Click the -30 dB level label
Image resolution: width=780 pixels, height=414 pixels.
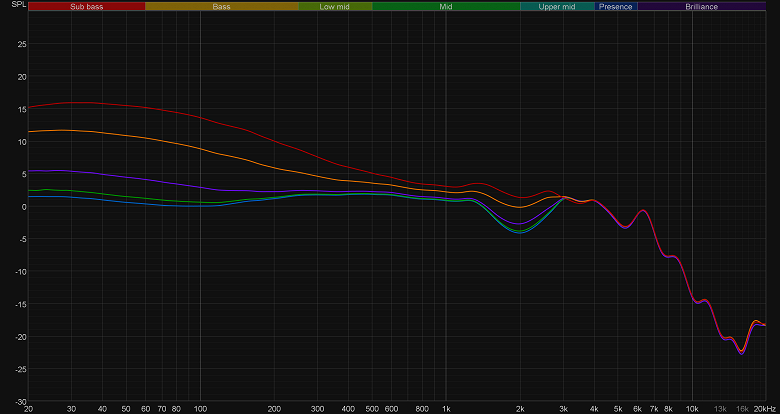(21, 402)
